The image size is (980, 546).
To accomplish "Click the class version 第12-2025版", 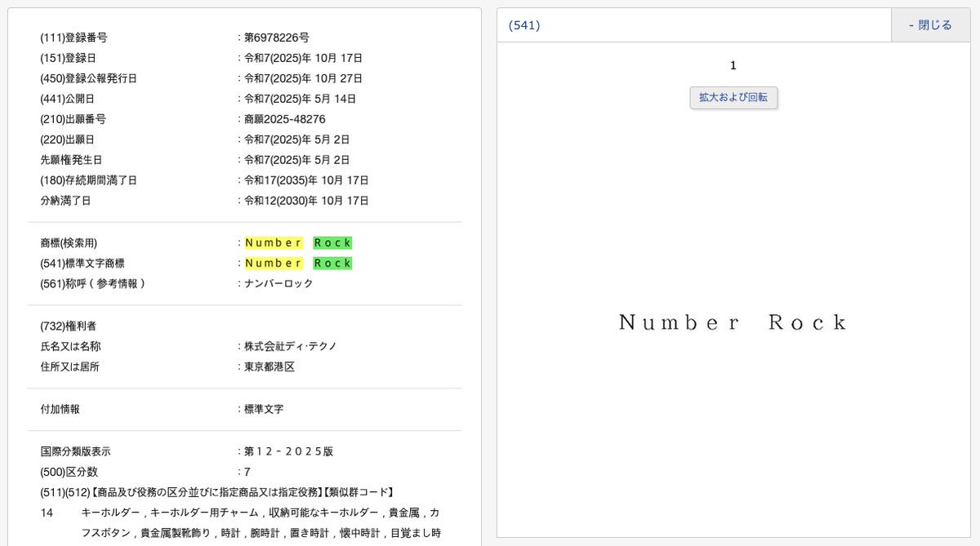I will (288, 451).
